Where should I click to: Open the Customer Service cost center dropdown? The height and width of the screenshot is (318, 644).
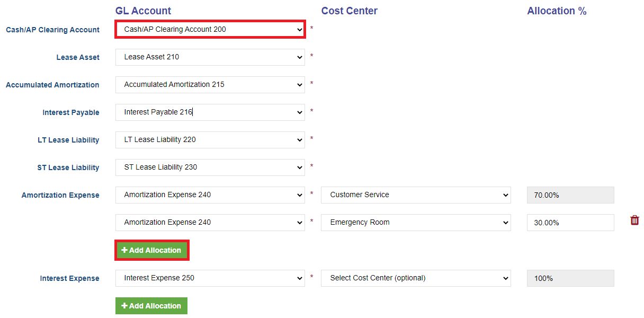pyautogui.click(x=416, y=195)
